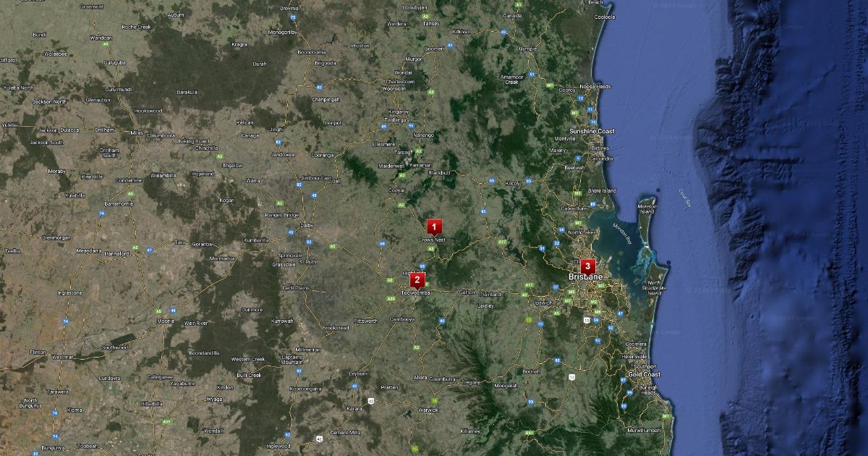Click the North Stradbroke Island label

654,288
